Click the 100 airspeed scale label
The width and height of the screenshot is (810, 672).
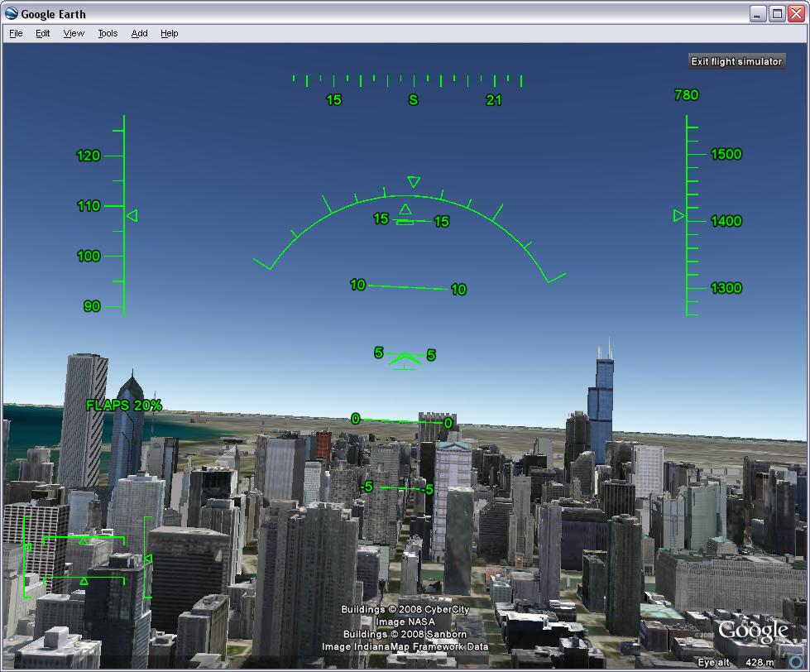tap(89, 256)
